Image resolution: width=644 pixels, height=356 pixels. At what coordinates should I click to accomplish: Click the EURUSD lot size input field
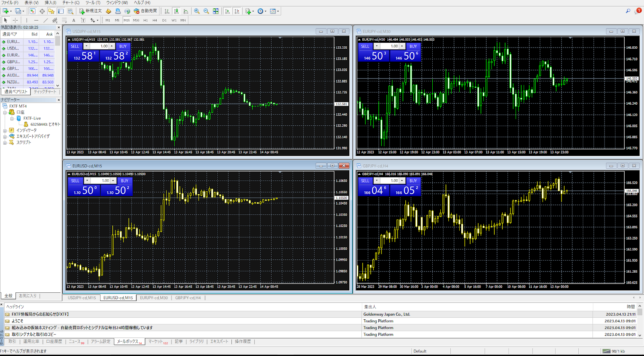(x=103, y=181)
